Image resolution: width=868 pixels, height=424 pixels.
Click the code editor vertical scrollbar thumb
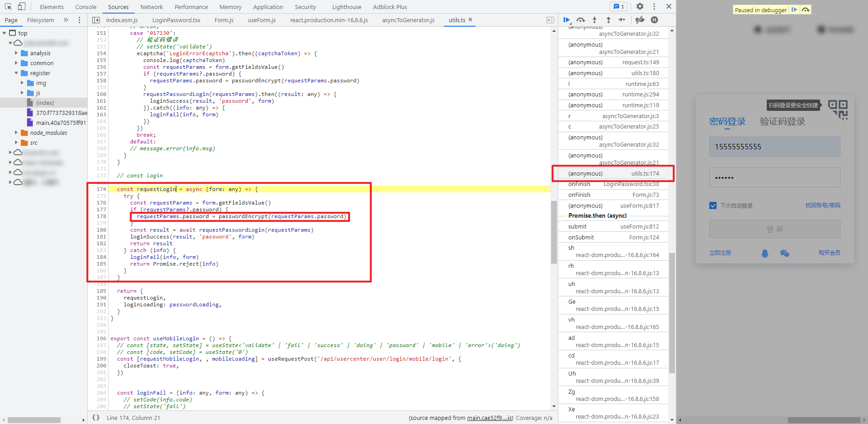tap(554, 232)
